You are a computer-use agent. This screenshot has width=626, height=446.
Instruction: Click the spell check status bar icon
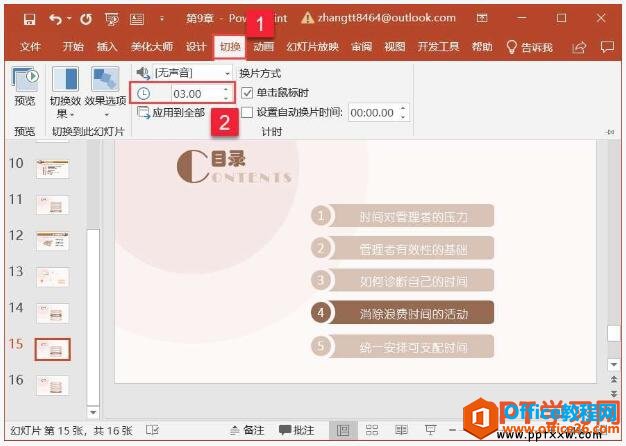click(153, 430)
